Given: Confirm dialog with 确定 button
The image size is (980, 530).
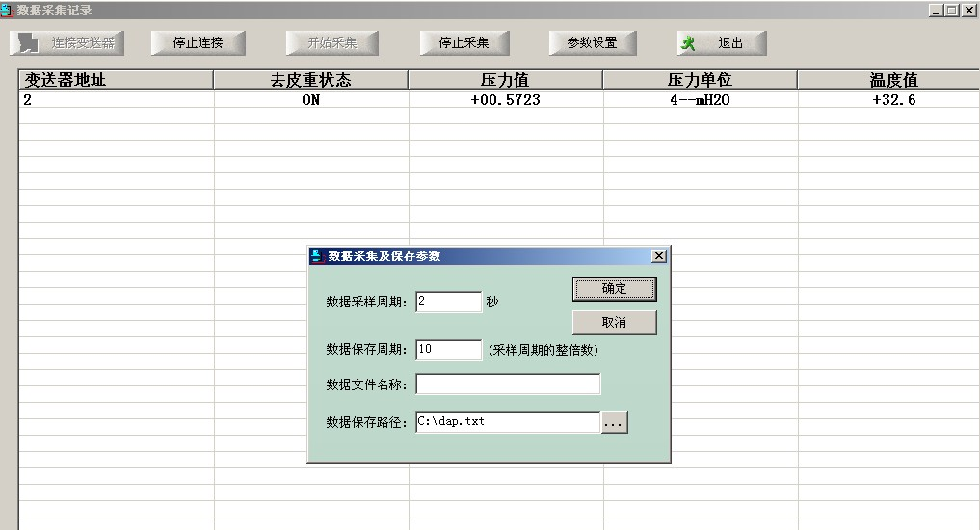Looking at the screenshot, I should tap(615, 289).
